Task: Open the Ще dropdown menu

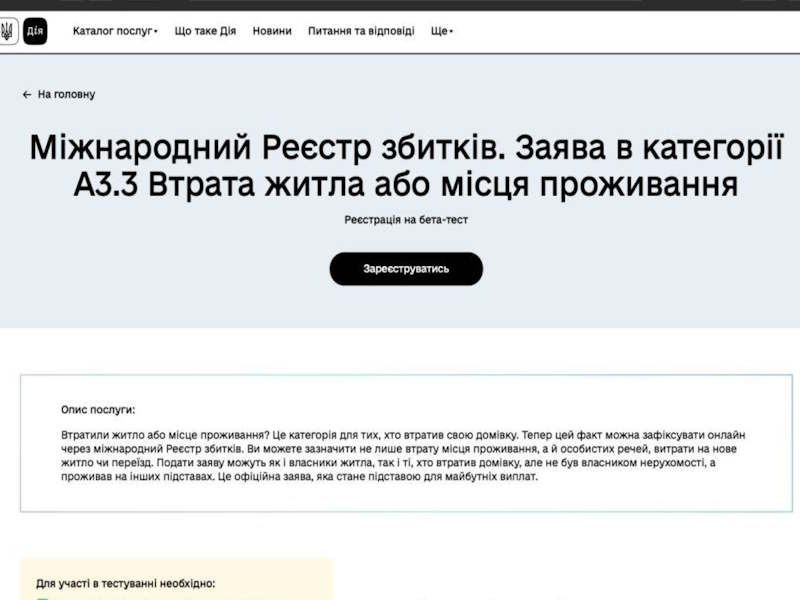Action: click(x=438, y=31)
